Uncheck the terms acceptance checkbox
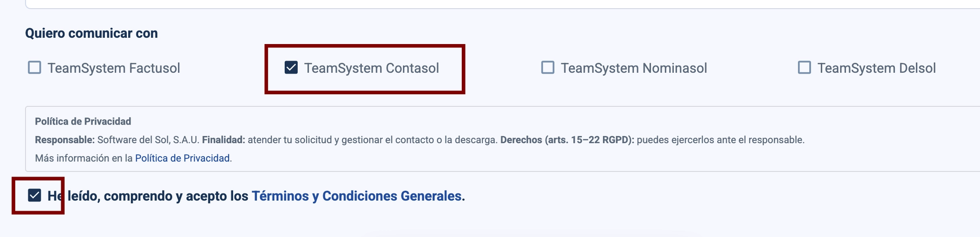The height and width of the screenshot is (237, 980). (x=34, y=195)
